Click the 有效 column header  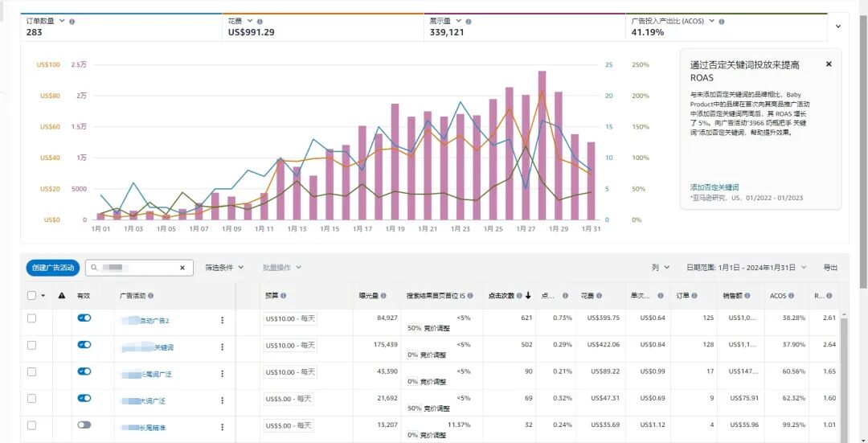click(x=84, y=296)
